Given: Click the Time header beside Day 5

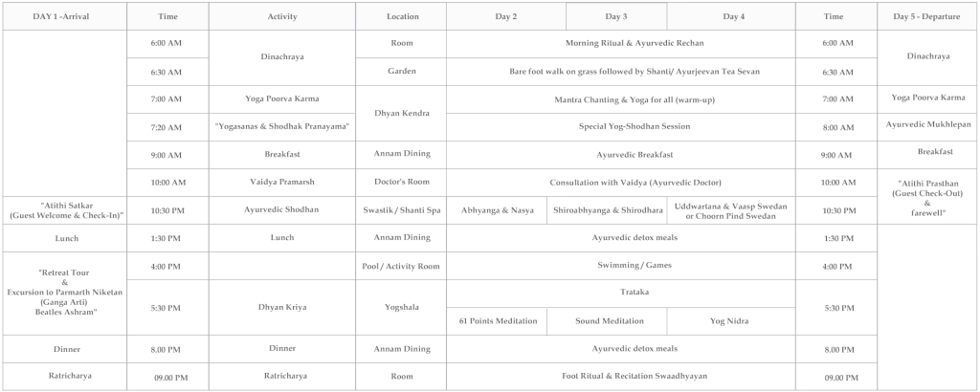Looking at the screenshot, I should (x=834, y=16).
